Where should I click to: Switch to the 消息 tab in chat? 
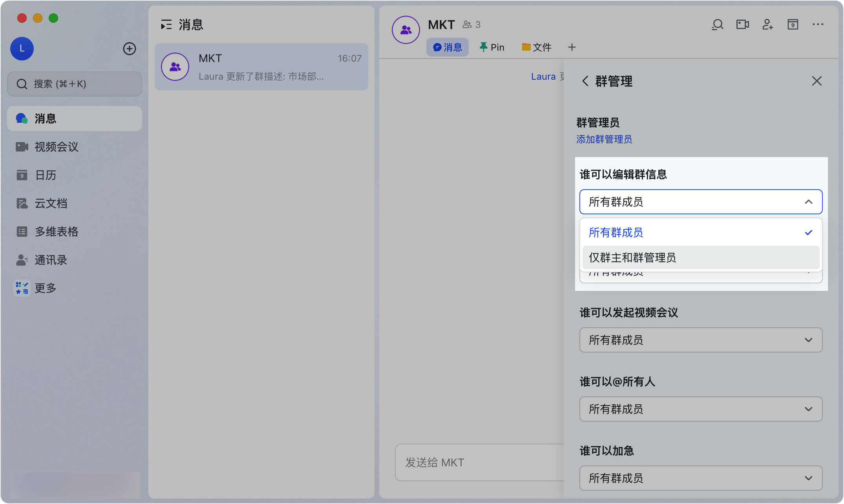tap(448, 47)
